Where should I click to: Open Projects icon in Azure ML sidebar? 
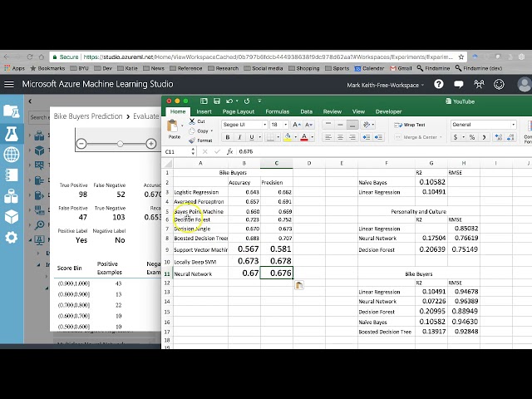coord(11,111)
